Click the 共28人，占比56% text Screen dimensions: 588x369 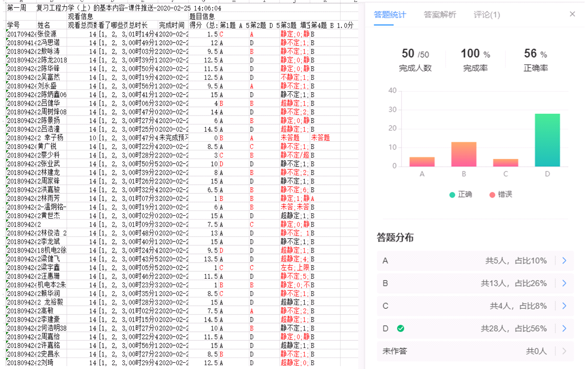[513, 328]
